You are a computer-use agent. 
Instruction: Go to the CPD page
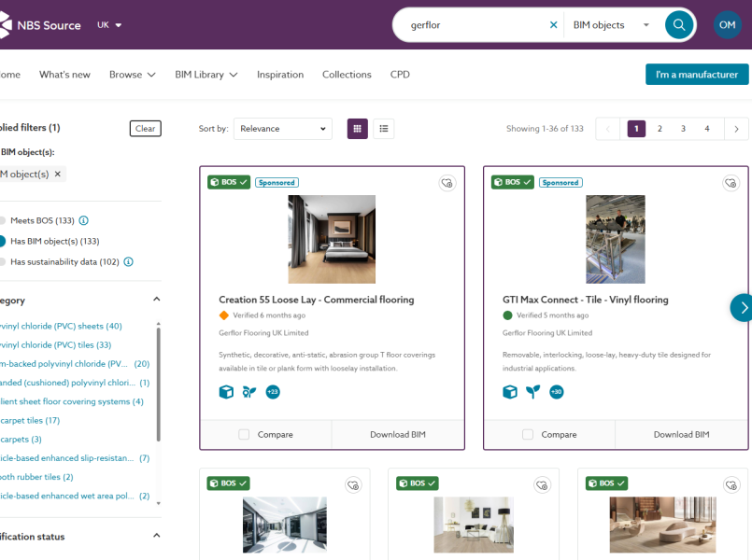(400, 75)
